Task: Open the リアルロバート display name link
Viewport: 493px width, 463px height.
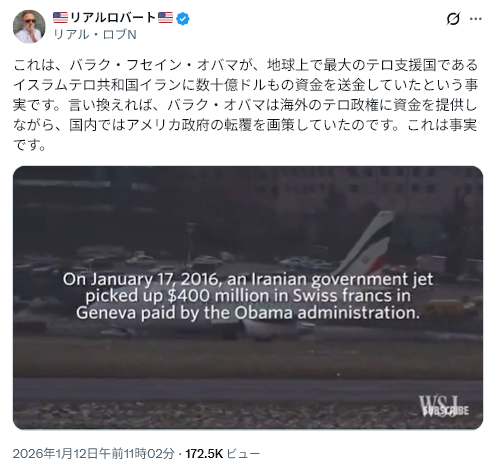Action: coord(113,18)
